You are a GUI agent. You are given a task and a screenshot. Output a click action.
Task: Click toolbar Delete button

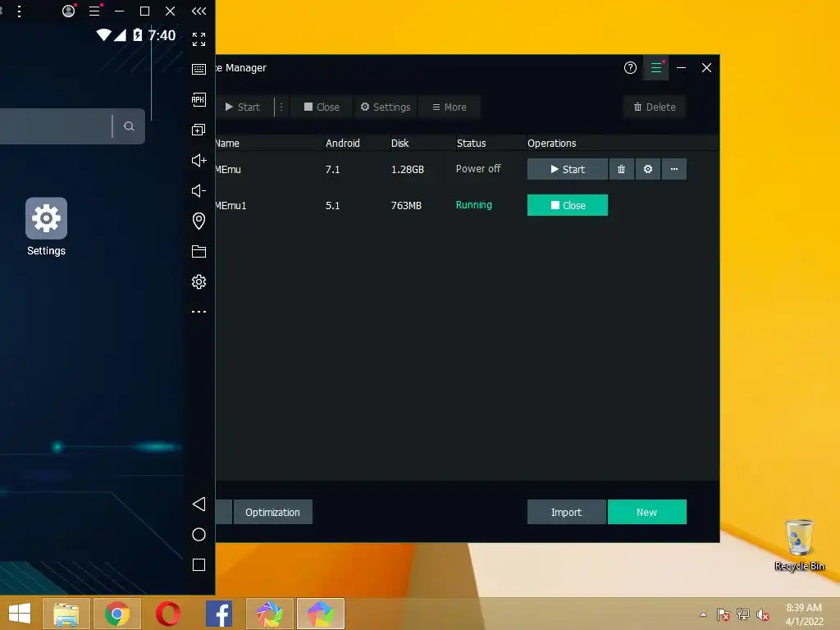654,107
